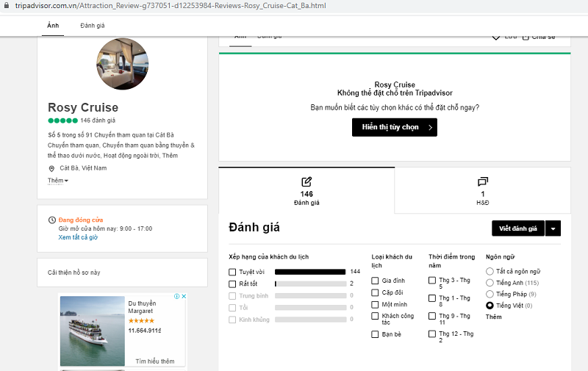Click the location pin icon beside Cát Bà
The width and height of the screenshot is (588, 371).
point(51,169)
